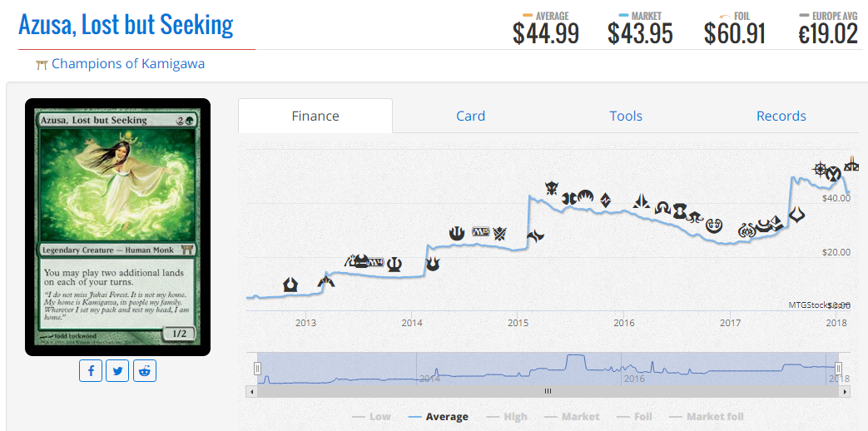Click the Eldritch Moon tentacle symbol
The height and width of the screenshot is (431, 868).
point(695,216)
